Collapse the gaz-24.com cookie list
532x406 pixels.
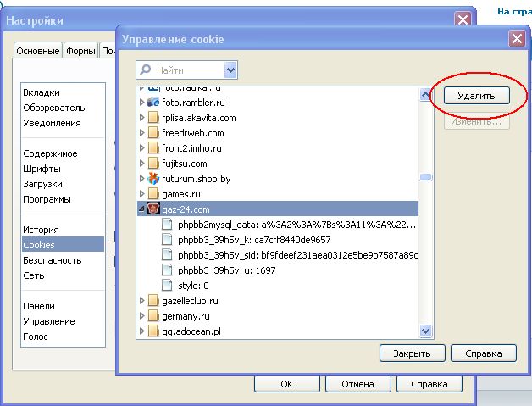click(142, 209)
